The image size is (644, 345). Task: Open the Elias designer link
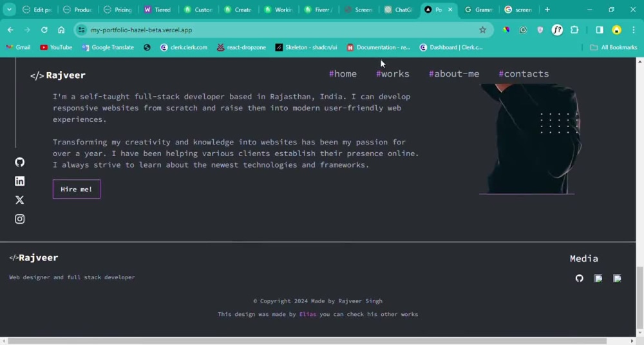(x=308, y=314)
